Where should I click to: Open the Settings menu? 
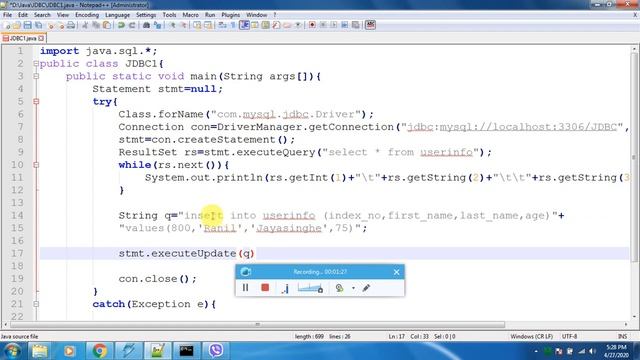tap(146, 15)
